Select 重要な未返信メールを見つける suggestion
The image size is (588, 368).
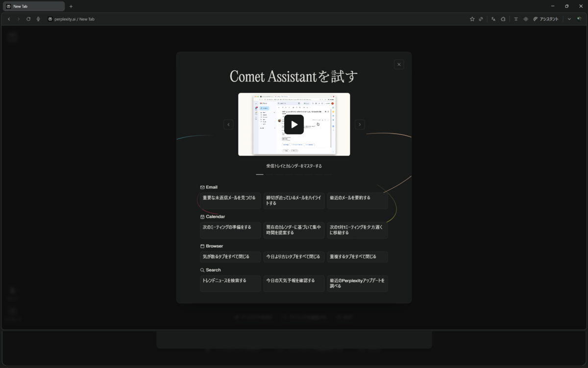click(x=230, y=197)
